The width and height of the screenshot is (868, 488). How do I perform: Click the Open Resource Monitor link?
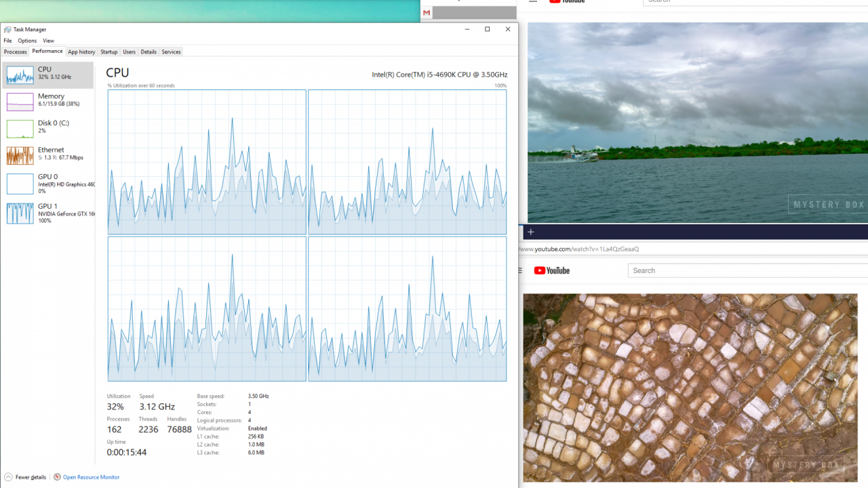[x=91, y=477]
